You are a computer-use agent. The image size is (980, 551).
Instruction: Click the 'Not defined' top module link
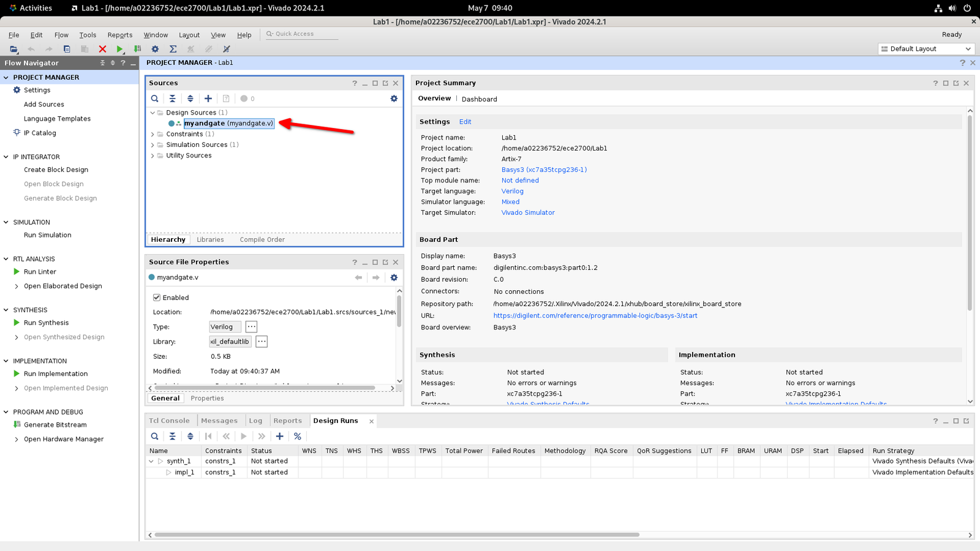pyautogui.click(x=520, y=181)
